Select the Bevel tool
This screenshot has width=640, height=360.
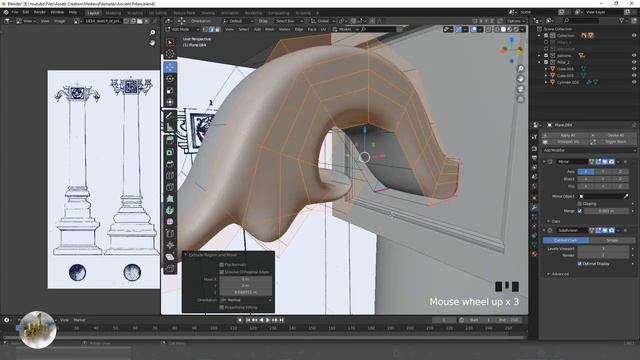coord(170,164)
